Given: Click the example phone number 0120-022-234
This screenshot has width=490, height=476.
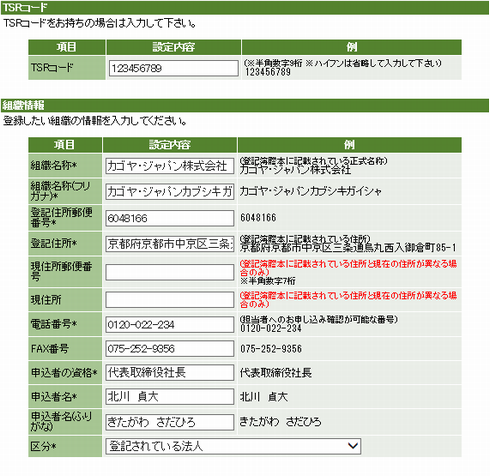Looking at the screenshot, I should pyautogui.click(x=271, y=328).
